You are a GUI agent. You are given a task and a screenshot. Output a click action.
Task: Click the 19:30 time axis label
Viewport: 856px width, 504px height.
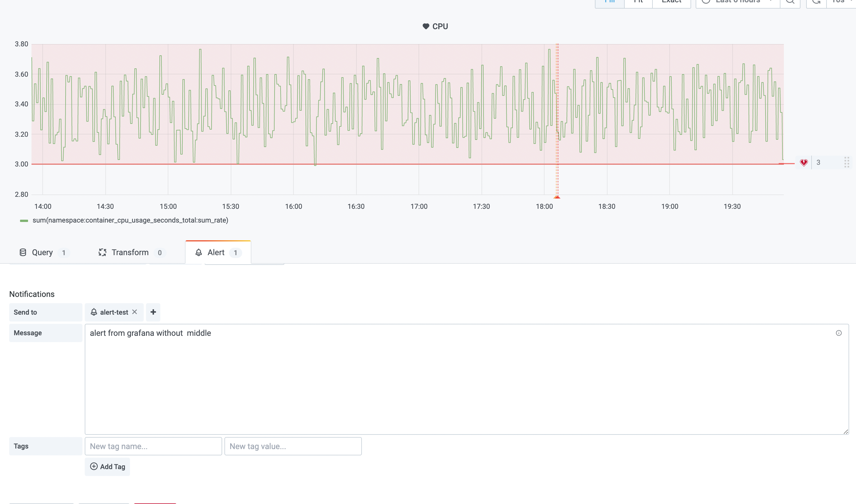pyautogui.click(x=732, y=207)
